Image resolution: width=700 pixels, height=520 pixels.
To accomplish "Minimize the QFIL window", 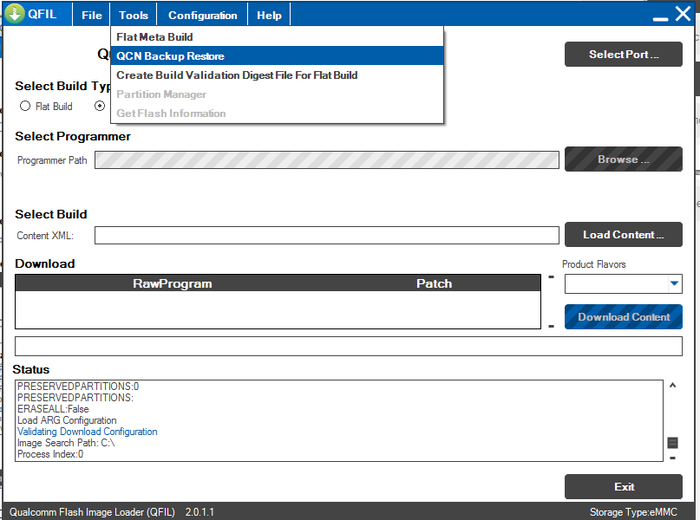I will click(x=660, y=17).
